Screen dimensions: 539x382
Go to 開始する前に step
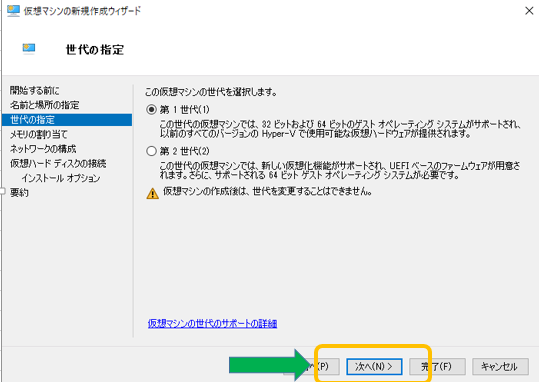(x=34, y=90)
